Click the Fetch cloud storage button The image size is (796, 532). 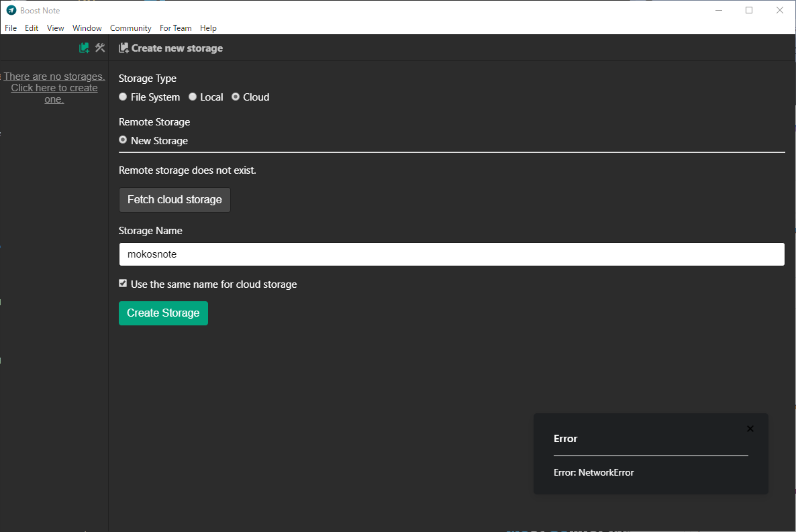point(175,199)
